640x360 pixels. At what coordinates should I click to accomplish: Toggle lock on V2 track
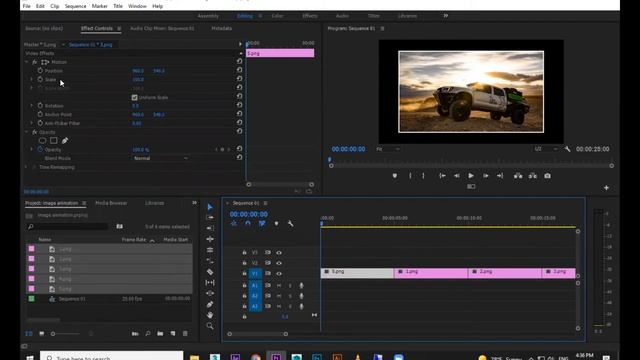pyautogui.click(x=244, y=263)
